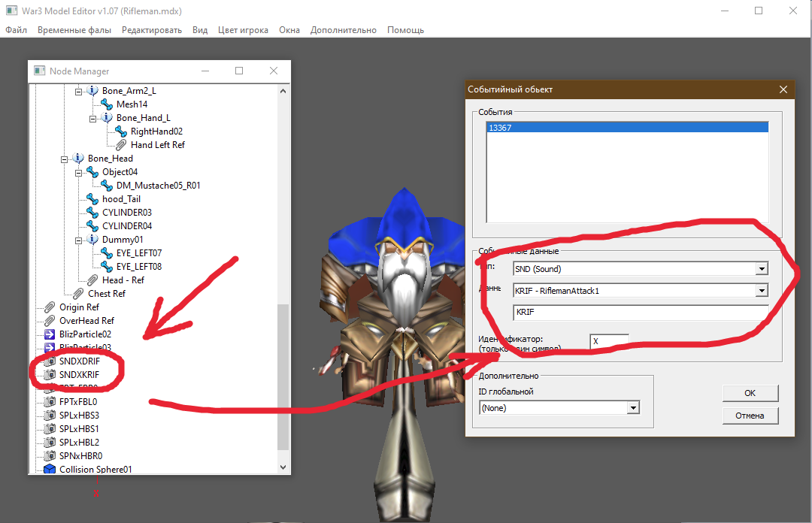Click the helper icon of Bone_Hand_L
The width and height of the screenshot is (812, 523).
(107, 117)
